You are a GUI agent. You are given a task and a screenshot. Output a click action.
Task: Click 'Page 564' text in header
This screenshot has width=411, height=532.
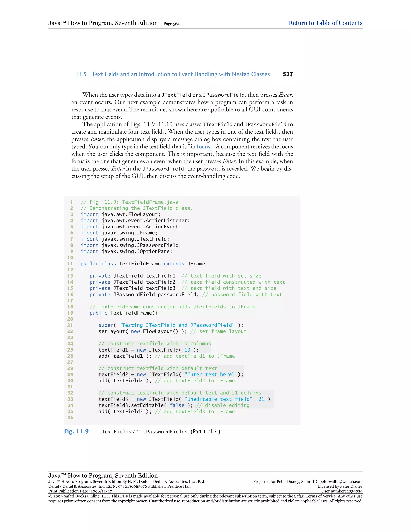171,24
